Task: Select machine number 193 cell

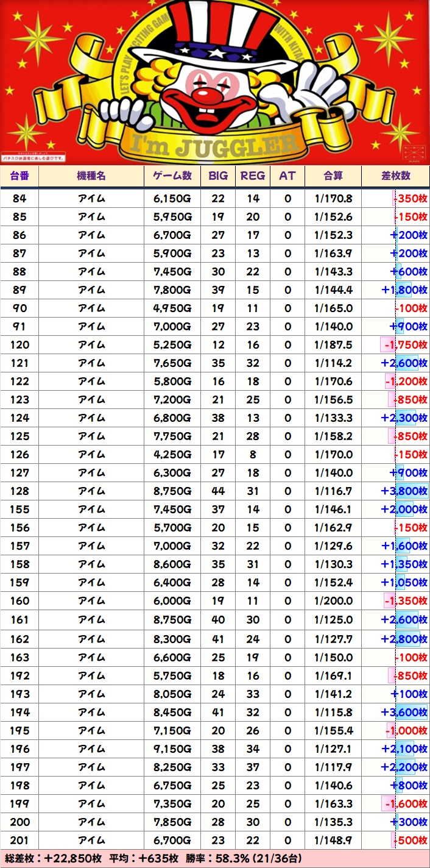Action: (19, 694)
